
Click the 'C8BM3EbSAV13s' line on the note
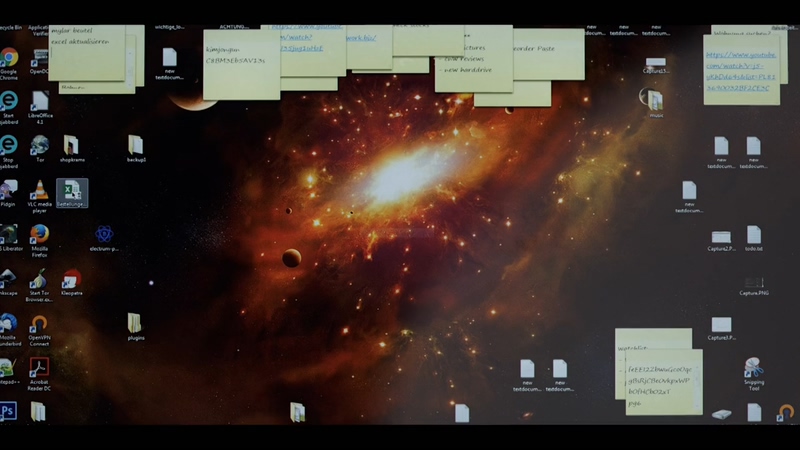[235, 61]
